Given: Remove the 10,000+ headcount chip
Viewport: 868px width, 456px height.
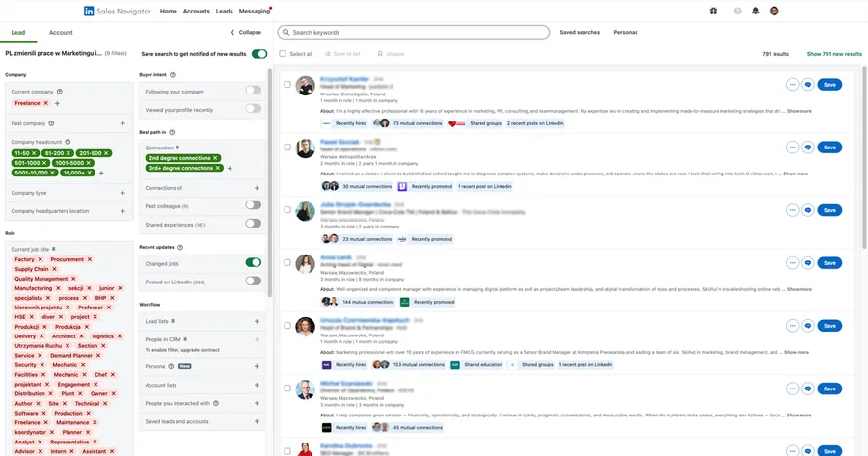Looking at the screenshot, I should [x=89, y=173].
